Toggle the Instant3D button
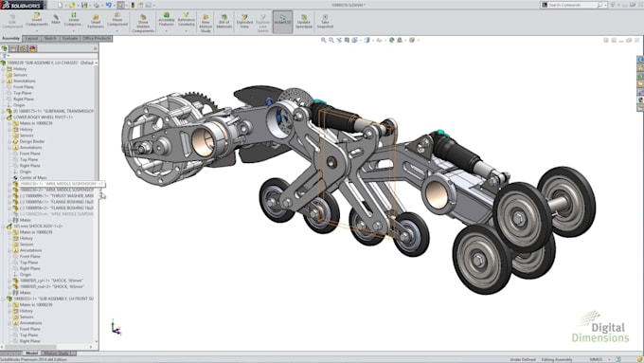The image size is (644, 363). [282, 22]
